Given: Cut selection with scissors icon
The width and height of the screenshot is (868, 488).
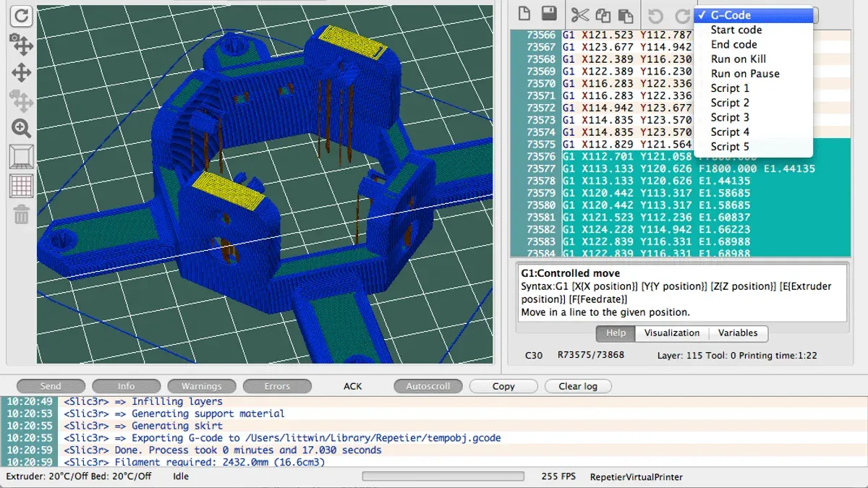Looking at the screenshot, I should click(x=579, y=14).
